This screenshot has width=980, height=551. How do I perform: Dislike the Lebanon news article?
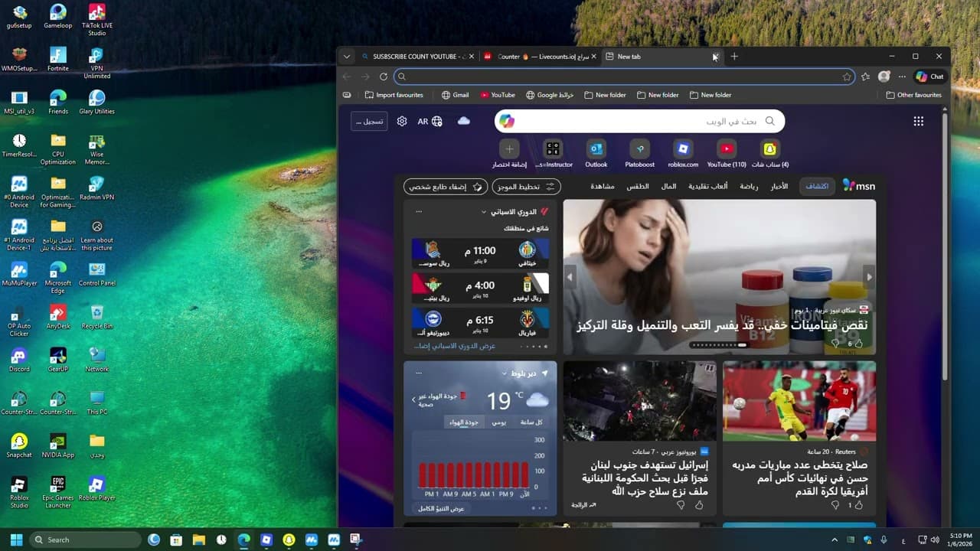coord(681,505)
